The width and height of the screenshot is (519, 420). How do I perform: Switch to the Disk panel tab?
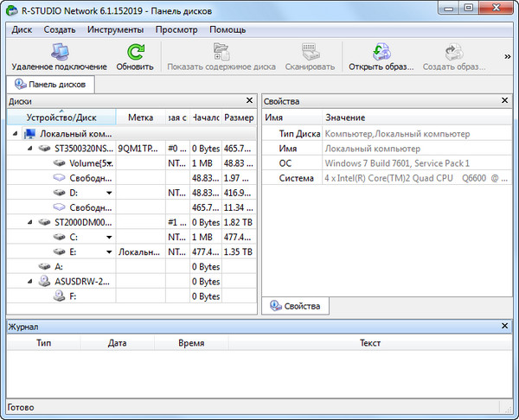[50, 85]
